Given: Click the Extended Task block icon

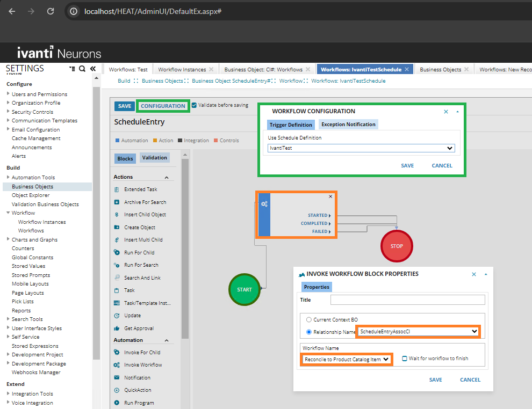Looking at the screenshot, I should 117,189.
